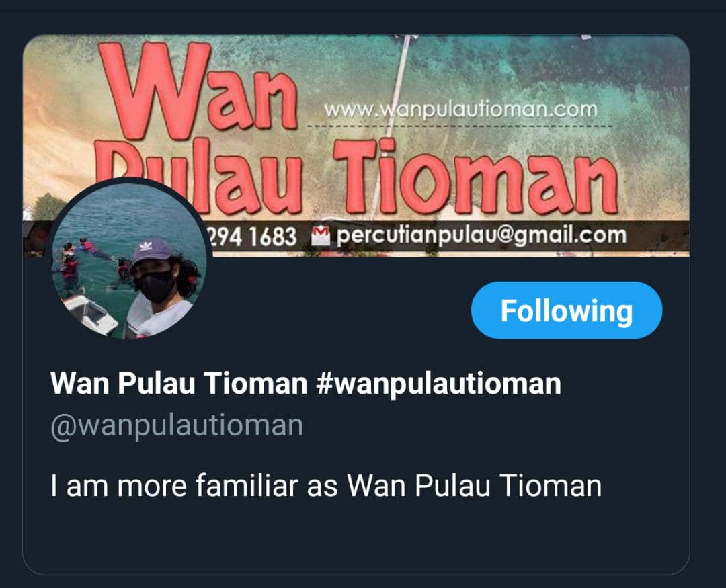Click the Gmail envelope icon in banner
The image size is (726, 588).
321,236
